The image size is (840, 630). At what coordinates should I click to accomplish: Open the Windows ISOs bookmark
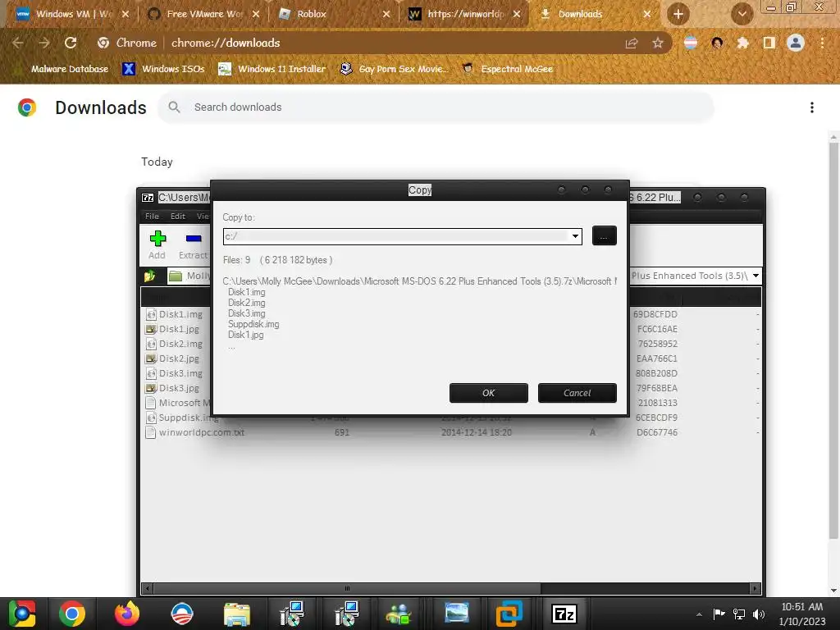pyautogui.click(x=164, y=69)
